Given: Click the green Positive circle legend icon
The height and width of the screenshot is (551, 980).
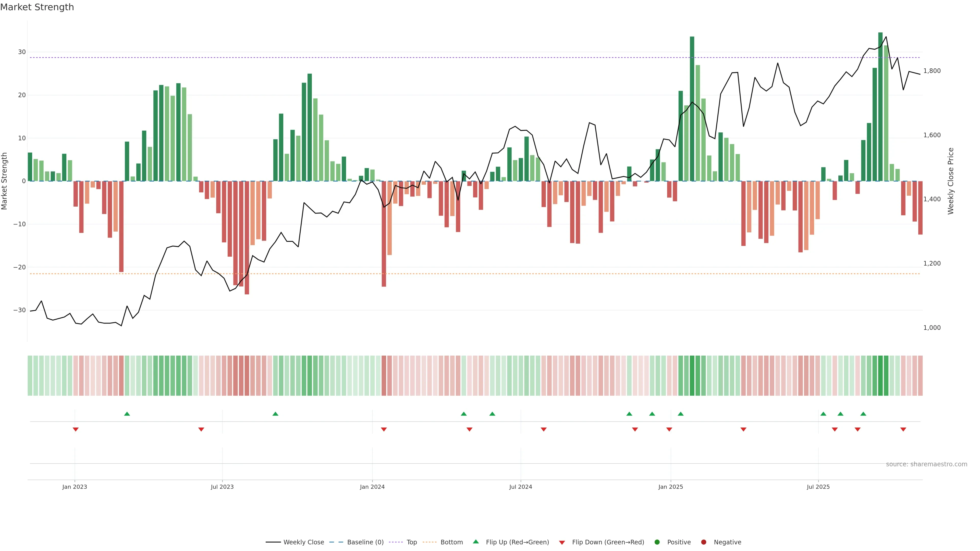Looking at the screenshot, I should [657, 542].
